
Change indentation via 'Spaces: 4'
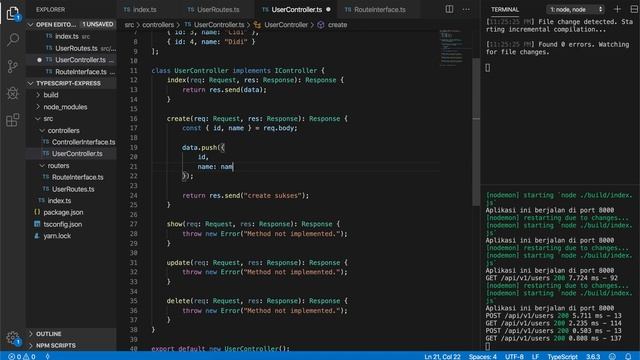[x=482, y=356]
